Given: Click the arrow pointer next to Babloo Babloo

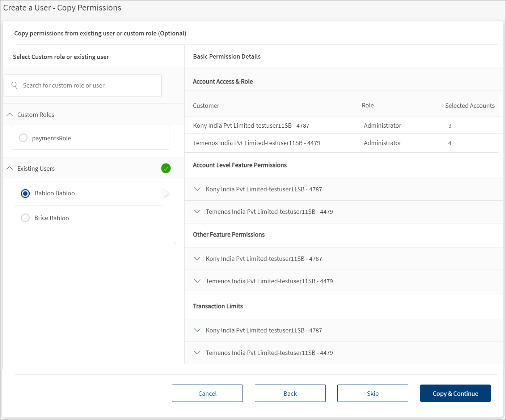Looking at the screenshot, I should coord(166,194).
